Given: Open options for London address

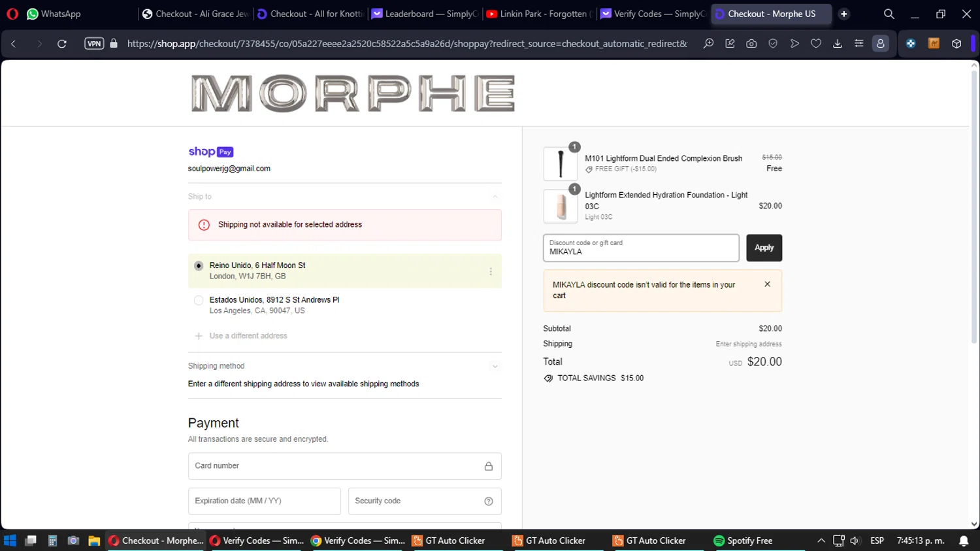Looking at the screenshot, I should [491, 271].
